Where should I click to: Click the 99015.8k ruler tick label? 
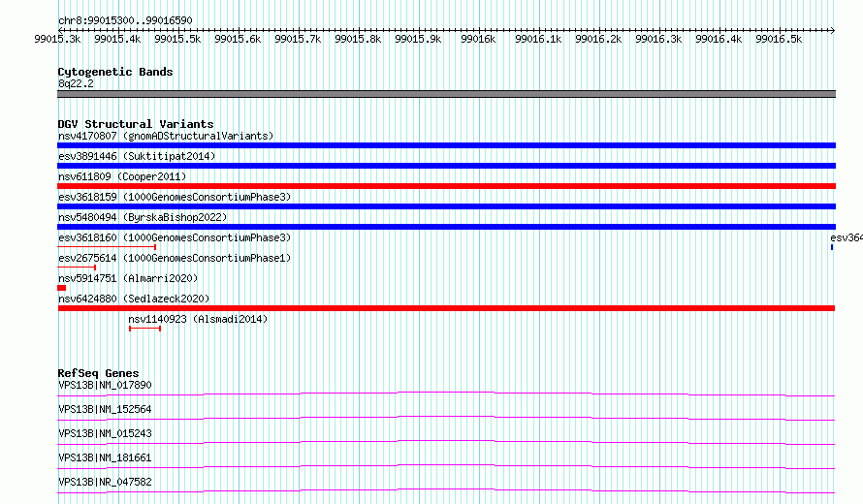pos(358,39)
